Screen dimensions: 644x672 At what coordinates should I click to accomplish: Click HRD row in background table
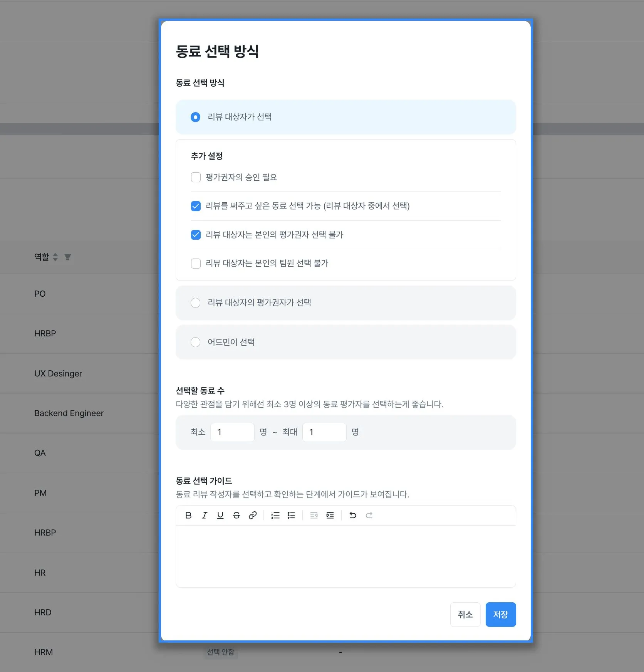[x=43, y=613]
